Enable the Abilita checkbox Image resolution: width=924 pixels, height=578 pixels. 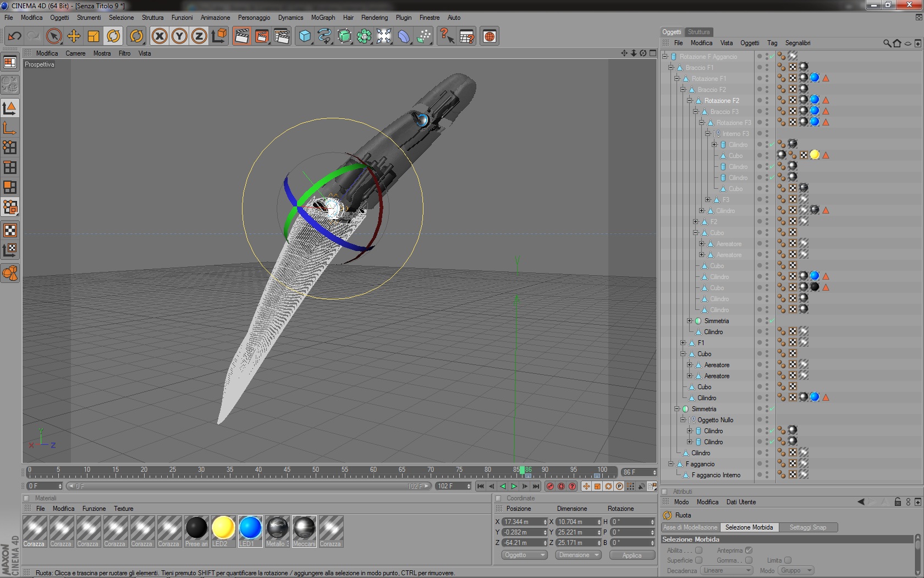(698, 550)
